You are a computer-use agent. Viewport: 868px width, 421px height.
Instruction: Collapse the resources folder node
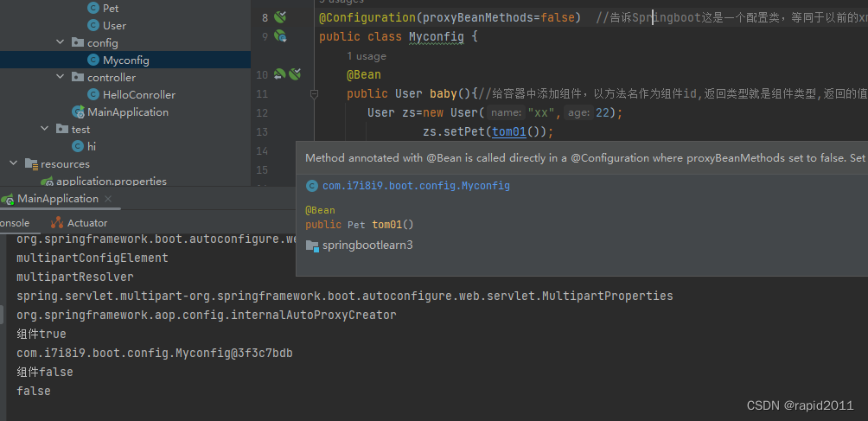click(x=13, y=163)
